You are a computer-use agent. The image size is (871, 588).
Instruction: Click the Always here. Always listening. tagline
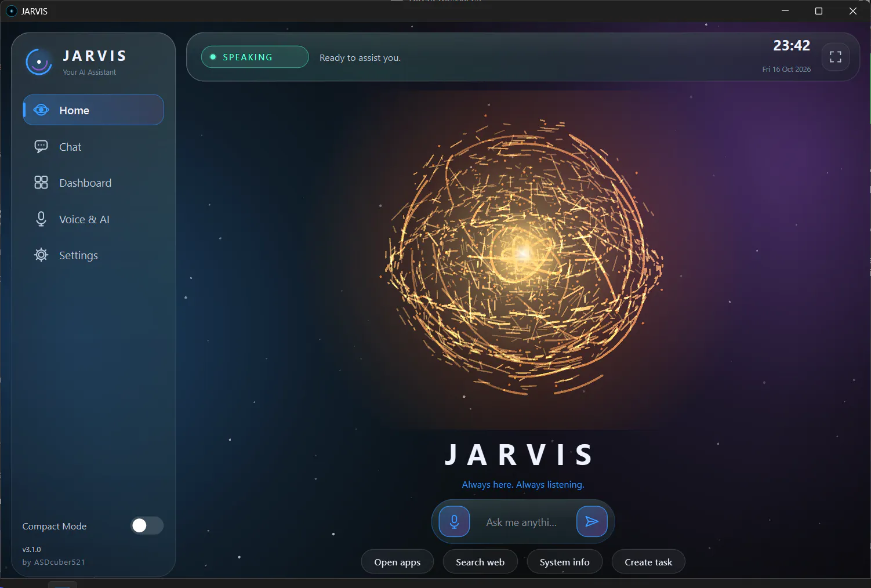(523, 484)
